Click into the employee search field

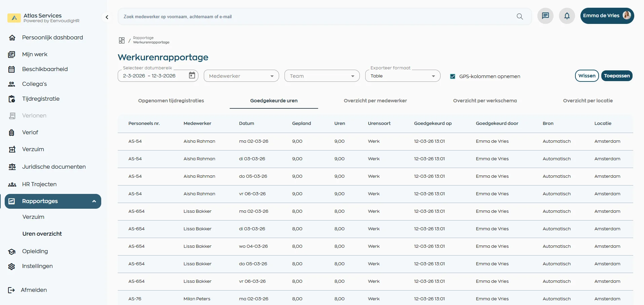316,16
